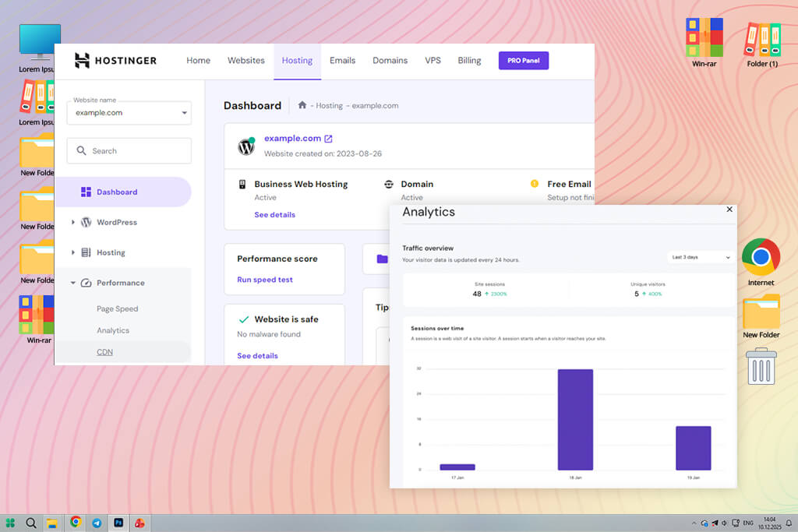
Task: Click the Domain globe icon
Action: (389, 184)
